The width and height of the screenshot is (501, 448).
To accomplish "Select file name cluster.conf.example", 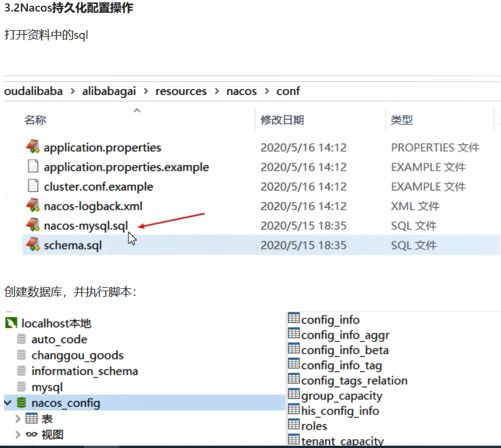I will pos(98,187).
